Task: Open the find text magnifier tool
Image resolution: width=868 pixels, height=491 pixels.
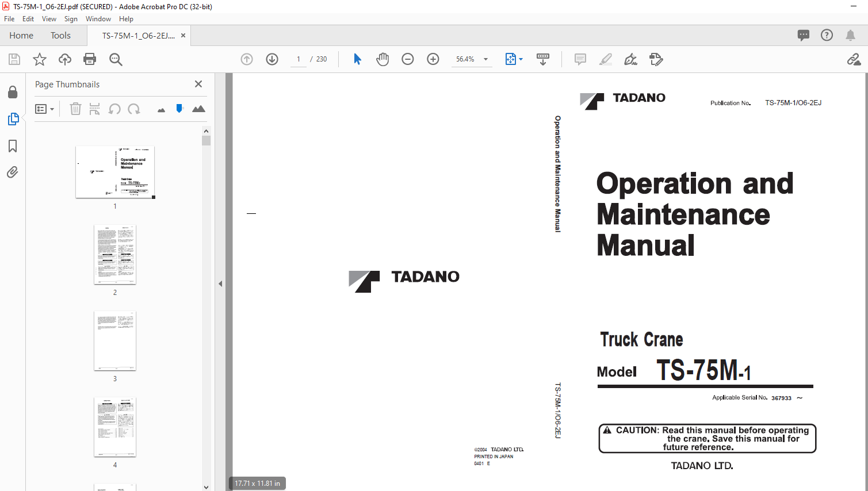Action: [x=116, y=59]
